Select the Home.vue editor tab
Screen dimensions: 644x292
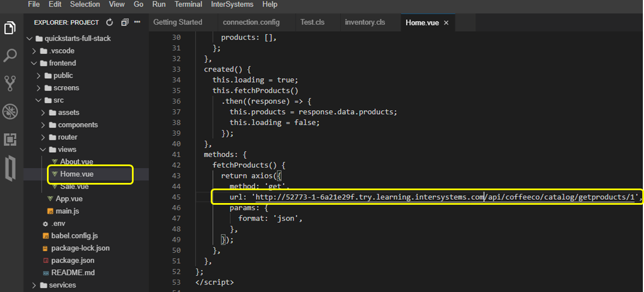click(x=422, y=22)
